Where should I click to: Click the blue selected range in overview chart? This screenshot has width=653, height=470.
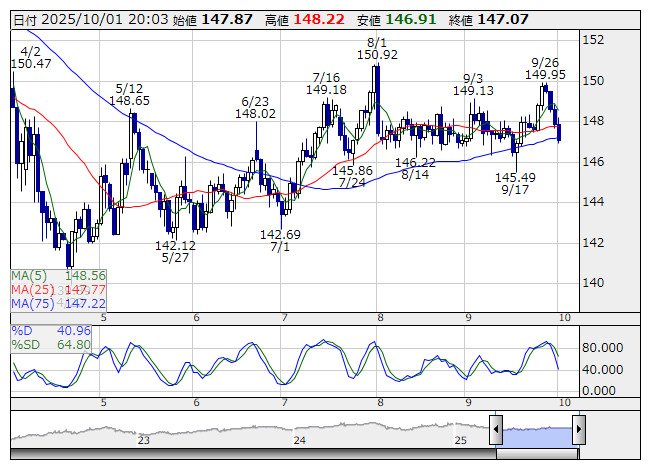[x=536, y=432]
